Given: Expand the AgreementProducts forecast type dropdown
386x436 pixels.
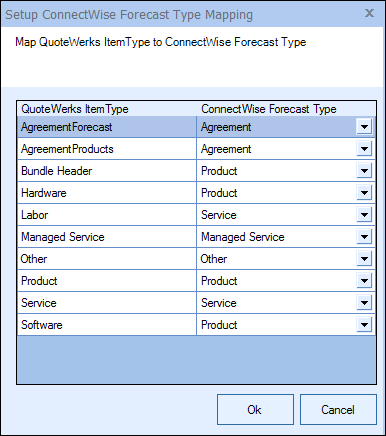Looking at the screenshot, I should coord(364,149).
